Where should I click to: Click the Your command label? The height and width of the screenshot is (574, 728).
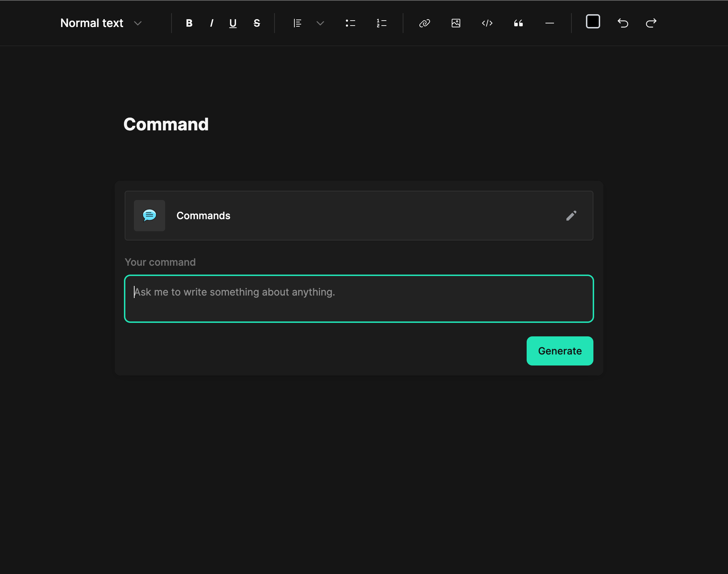160,262
